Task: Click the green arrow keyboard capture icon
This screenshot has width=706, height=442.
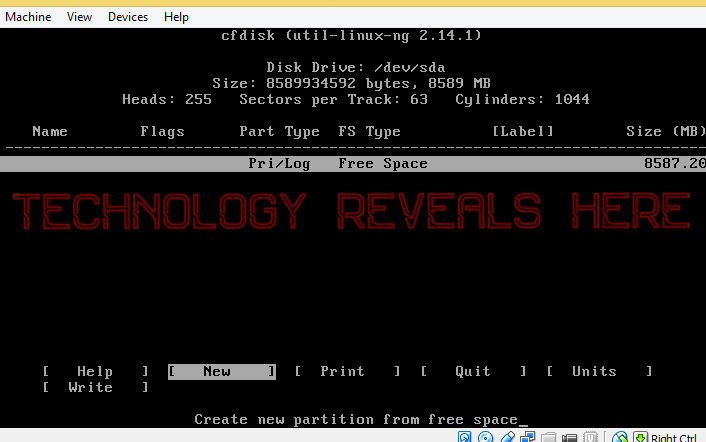Action: pos(640,437)
